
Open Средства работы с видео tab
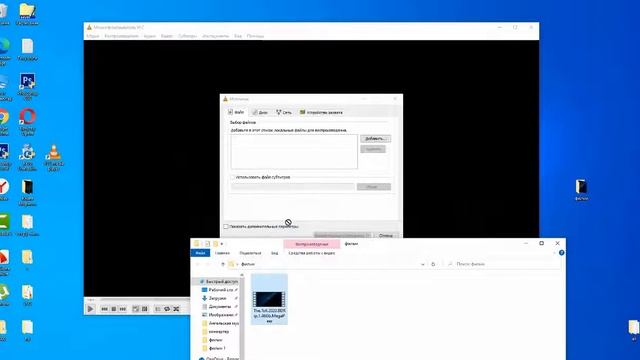click(312, 253)
